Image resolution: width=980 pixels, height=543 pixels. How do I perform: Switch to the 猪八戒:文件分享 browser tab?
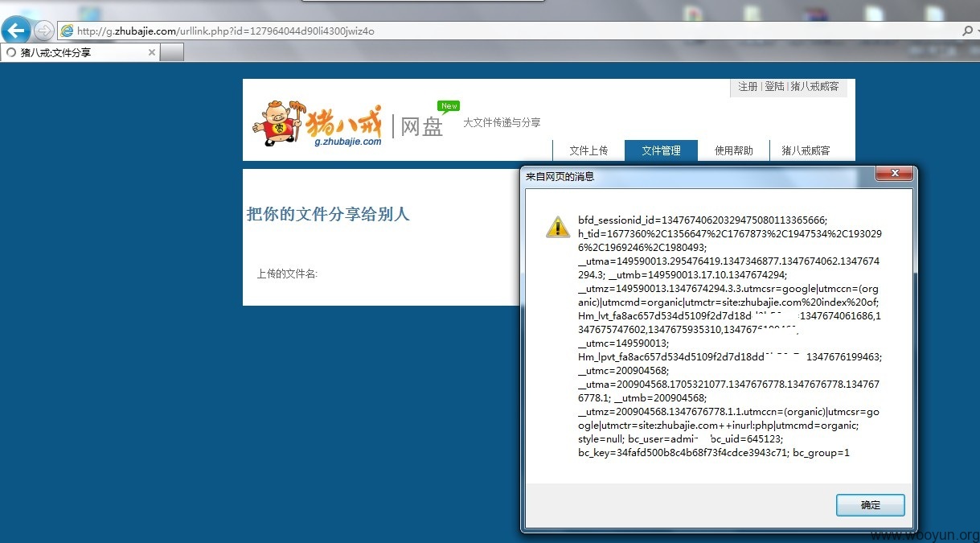[x=80, y=52]
